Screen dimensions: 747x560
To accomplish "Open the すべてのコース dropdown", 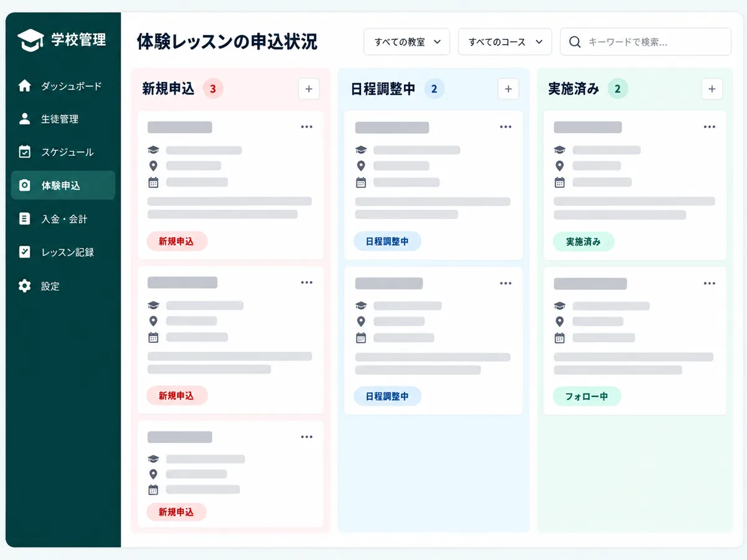I will click(x=505, y=42).
